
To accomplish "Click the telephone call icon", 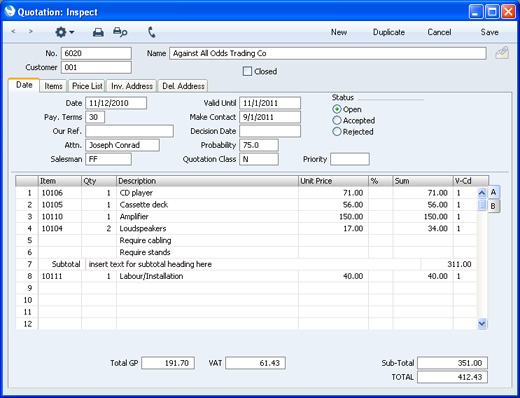I will click(151, 32).
